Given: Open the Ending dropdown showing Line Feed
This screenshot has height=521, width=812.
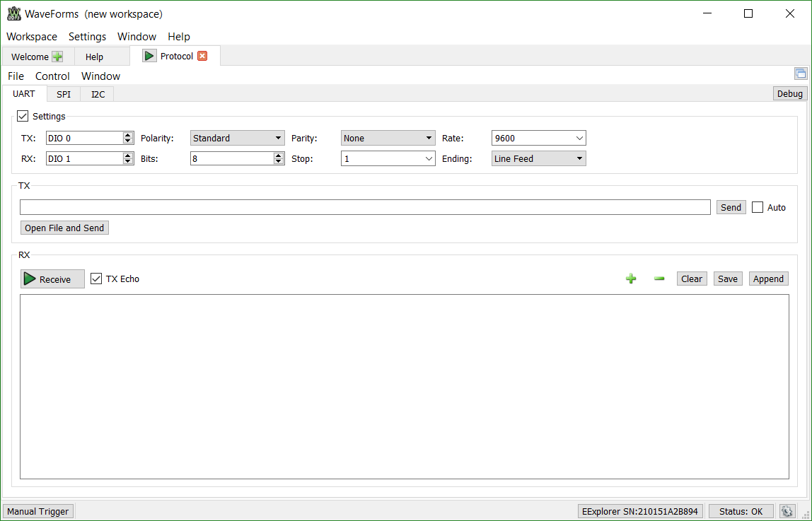Looking at the screenshot, I should coord(538,159).
